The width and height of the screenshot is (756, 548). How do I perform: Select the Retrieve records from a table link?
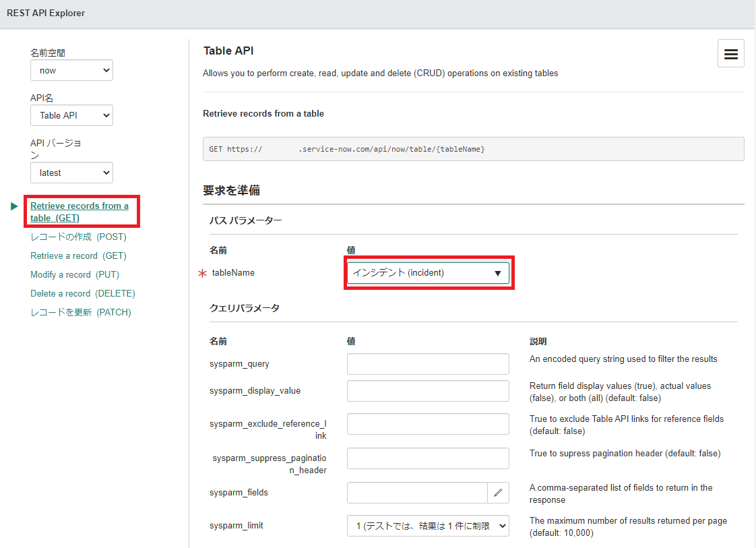tap(81, 211)
